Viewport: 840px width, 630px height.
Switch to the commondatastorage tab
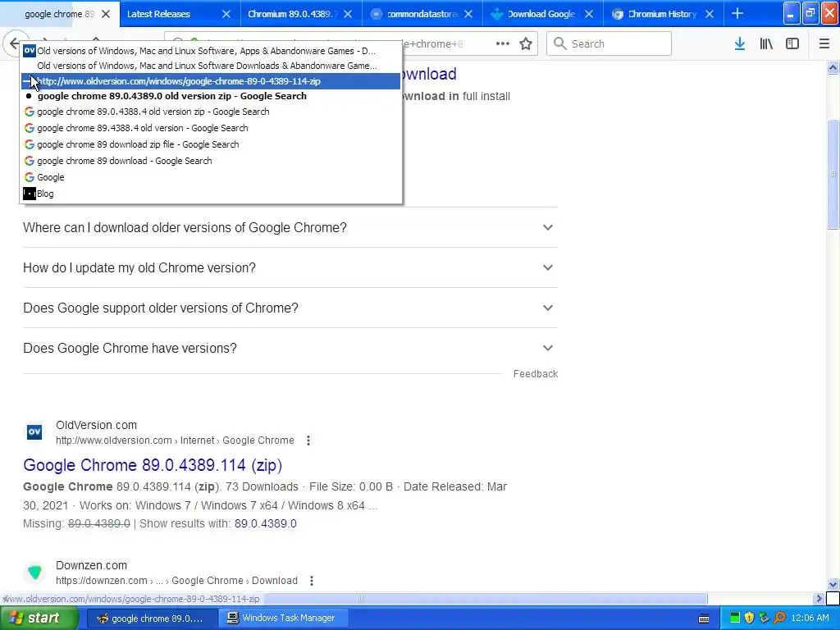pyautogui.click(x=422, y=14)
